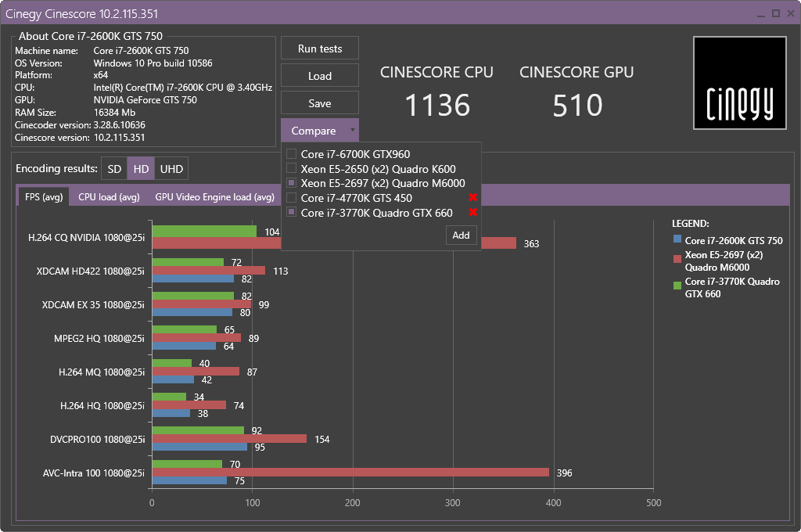Click the CINESCORE GPU value 510
801x532 pixels.
click(577, 106)
